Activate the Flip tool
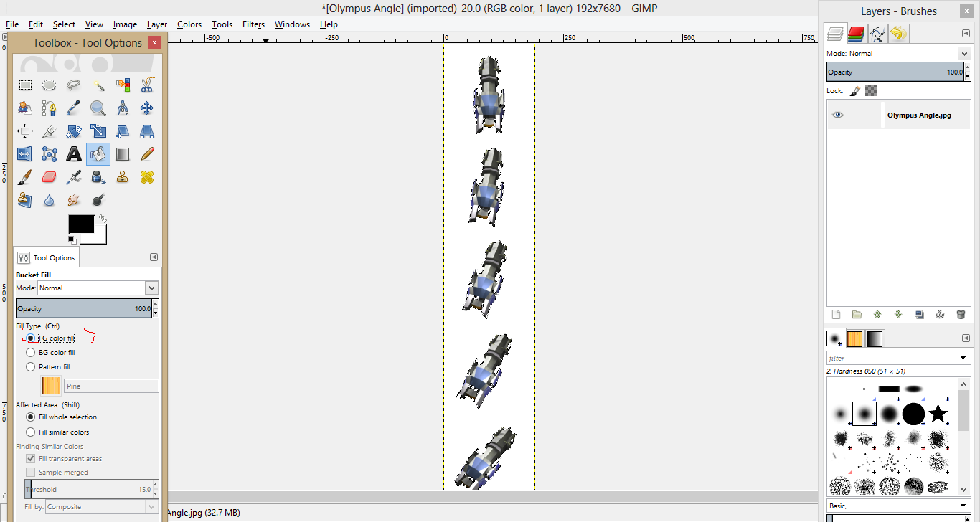The width and height of the screenshot is (980, 522). [25, 154]
